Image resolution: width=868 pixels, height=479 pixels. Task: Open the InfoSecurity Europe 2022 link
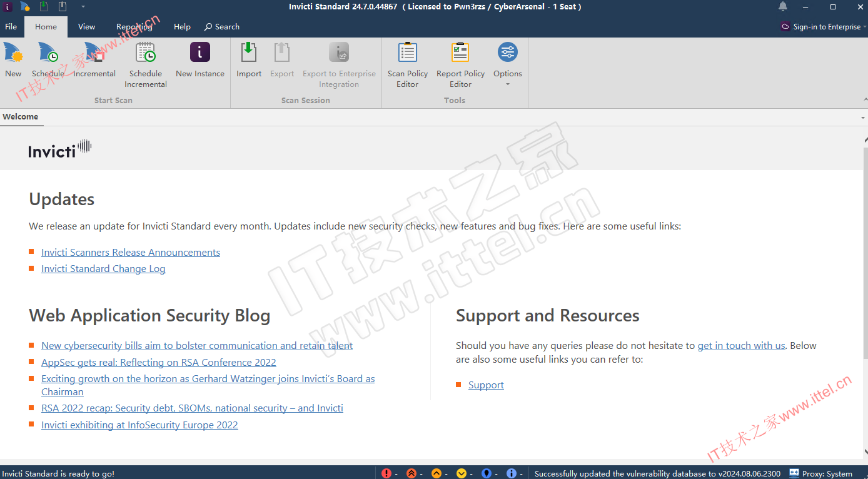coord(139,425)
